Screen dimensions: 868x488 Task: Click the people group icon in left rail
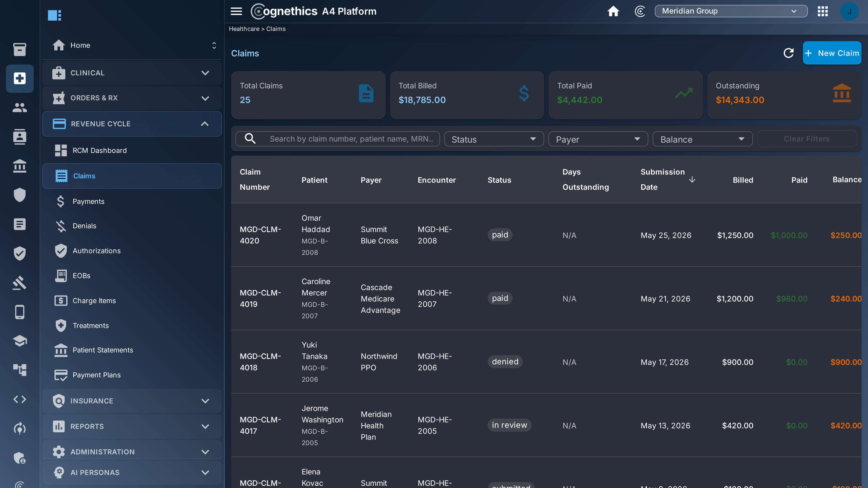click(20, 108)
